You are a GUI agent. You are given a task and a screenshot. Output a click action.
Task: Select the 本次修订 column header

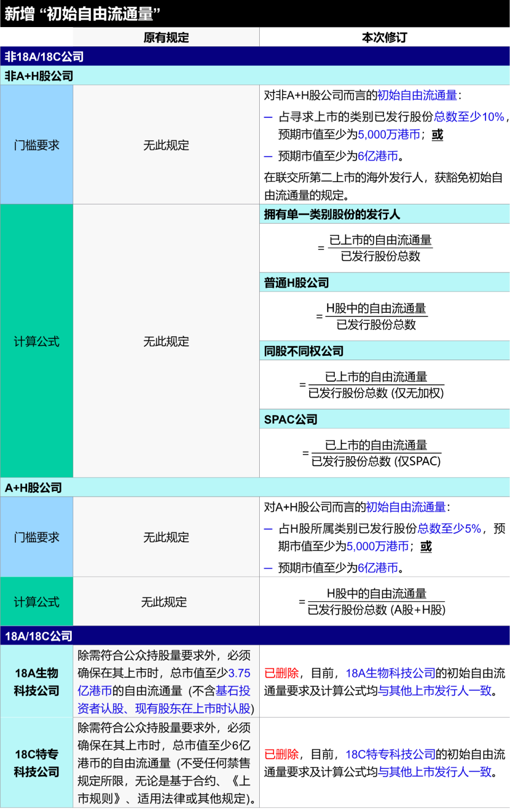click(x=384, y=37)
